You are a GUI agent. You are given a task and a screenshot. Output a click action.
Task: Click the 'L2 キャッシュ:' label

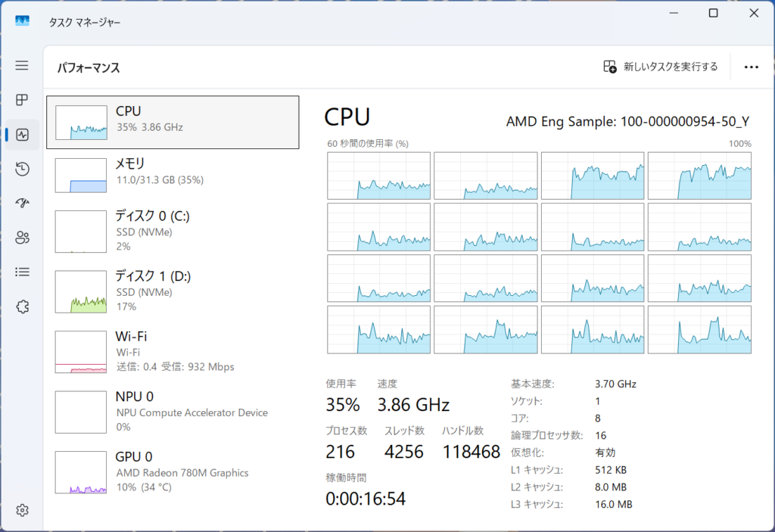537,487
